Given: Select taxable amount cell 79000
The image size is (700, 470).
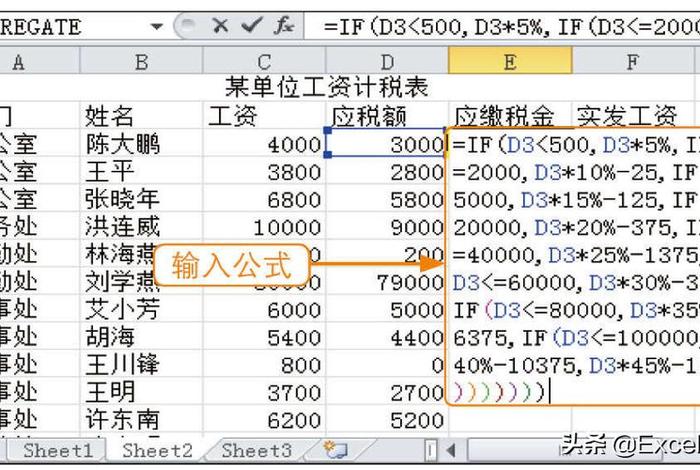Looking at the screenshot, I should (386, 282).
